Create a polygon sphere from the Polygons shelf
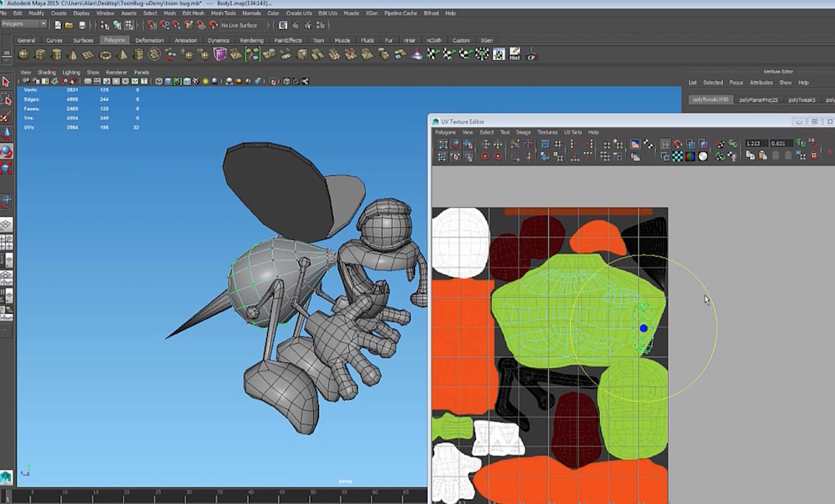Screen dimensions: 835x504 [22, 55]
